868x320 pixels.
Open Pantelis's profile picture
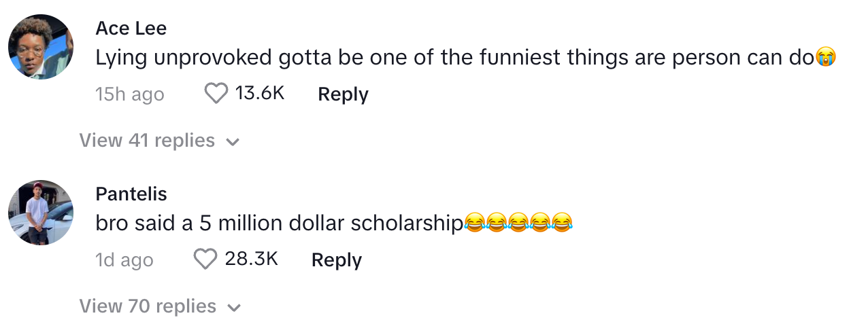click(41, 213)
